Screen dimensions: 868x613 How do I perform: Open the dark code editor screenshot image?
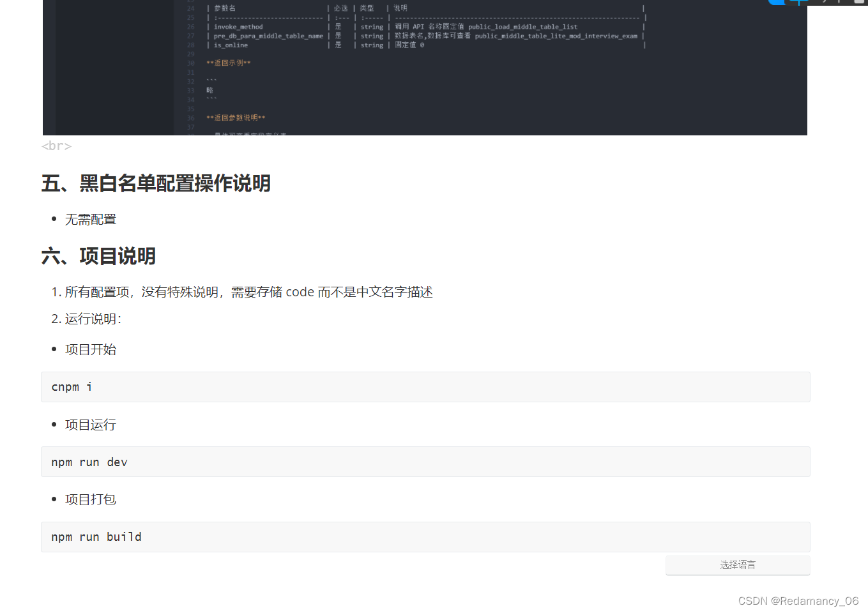pyautogui.click(x=425, y=67)
